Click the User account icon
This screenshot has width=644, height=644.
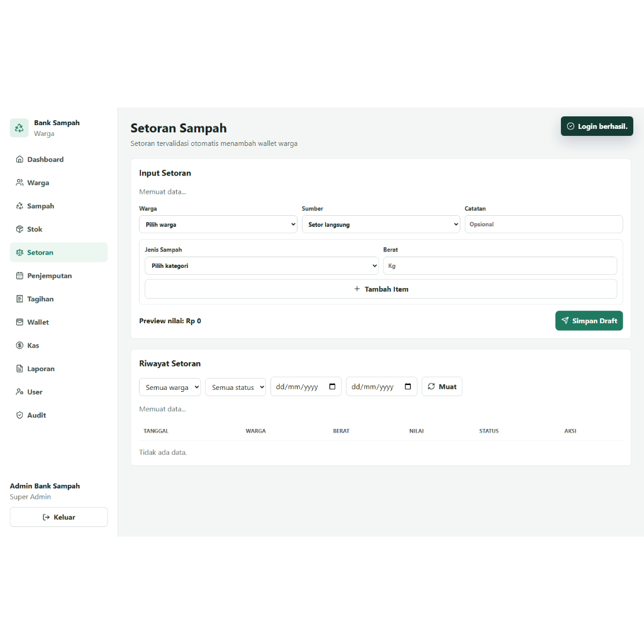[19, 392]
